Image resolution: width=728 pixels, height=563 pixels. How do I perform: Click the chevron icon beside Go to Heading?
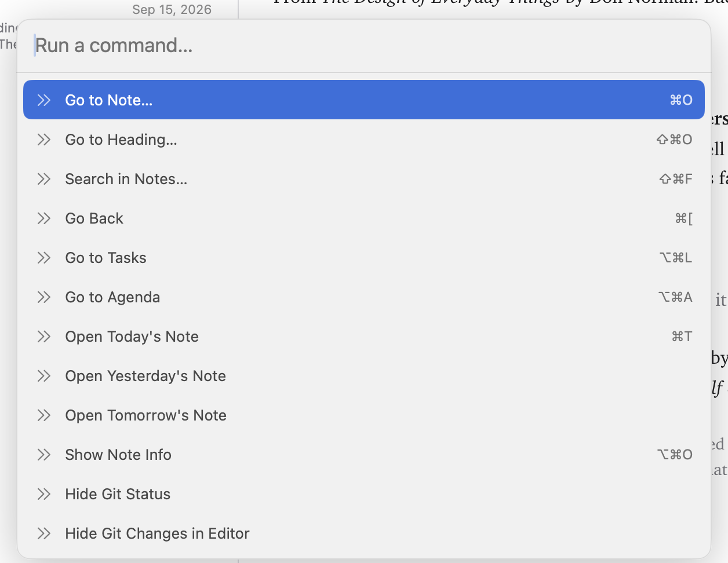(x=44, y=140)
